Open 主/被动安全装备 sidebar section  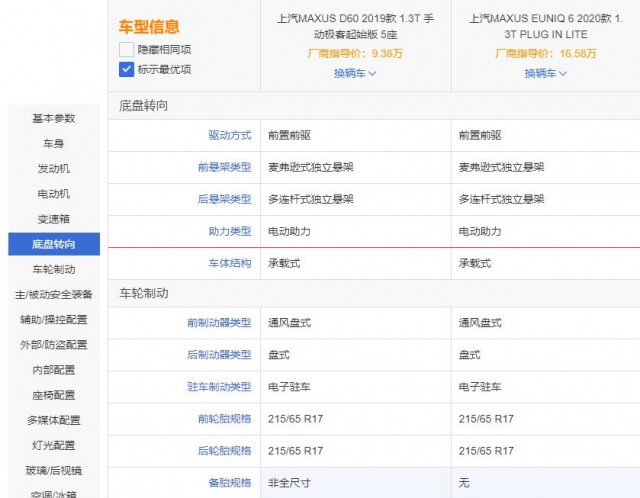tap(54, 295)
